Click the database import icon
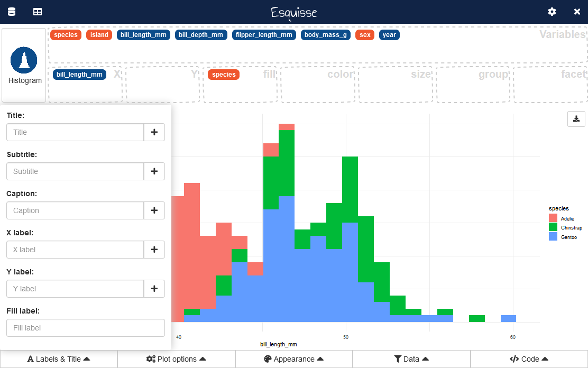 pos(12,12)
